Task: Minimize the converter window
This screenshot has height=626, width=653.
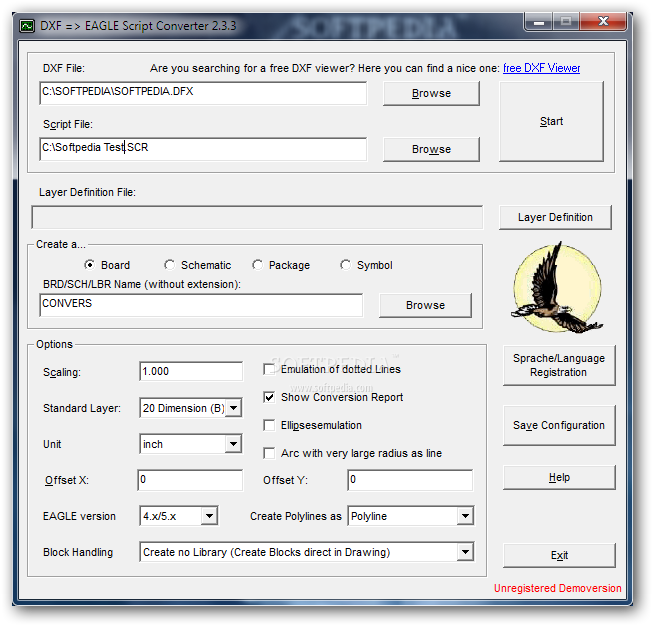Action: point(539,22)
